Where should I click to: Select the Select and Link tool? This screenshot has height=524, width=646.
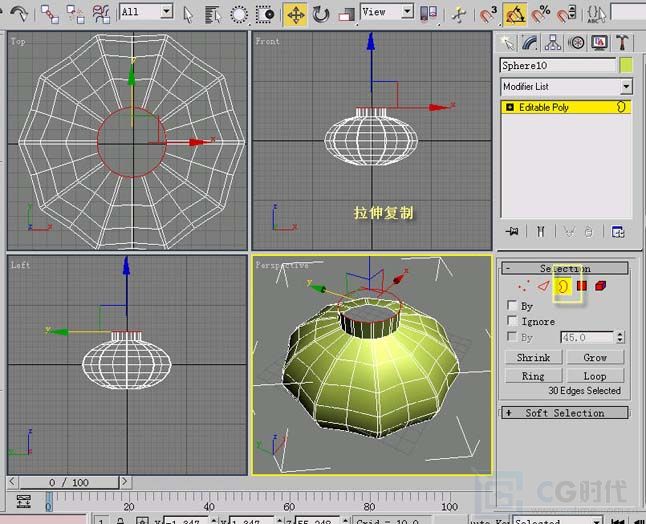[50, 14]
